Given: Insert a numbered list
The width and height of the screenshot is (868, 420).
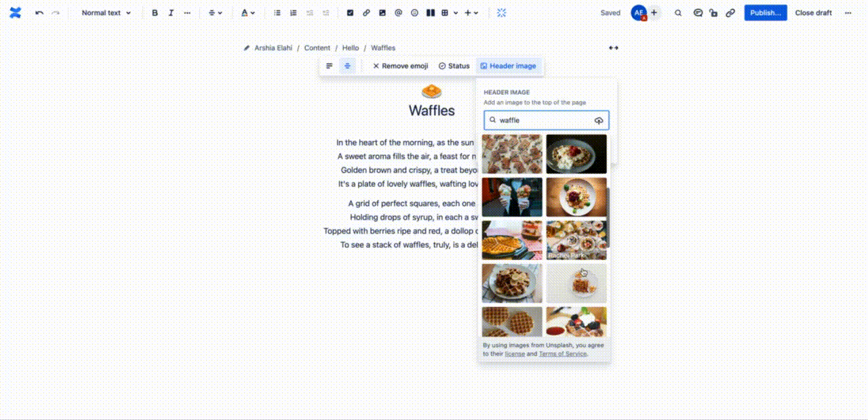Looking at the screenshot, I should tap(293, 13).
